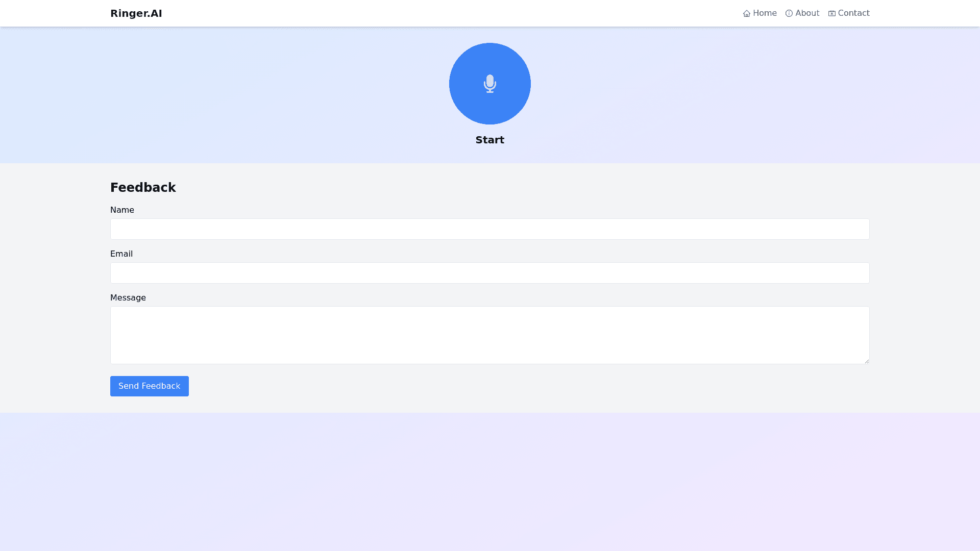Open the Home navigation link
The image size is (980, 551).
764,13
